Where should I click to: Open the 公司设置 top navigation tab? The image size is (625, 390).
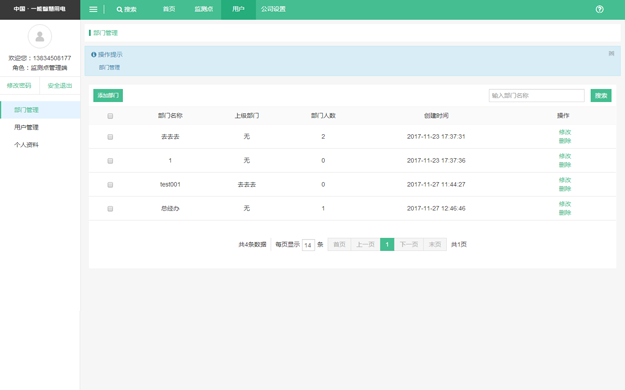[273, 9]
